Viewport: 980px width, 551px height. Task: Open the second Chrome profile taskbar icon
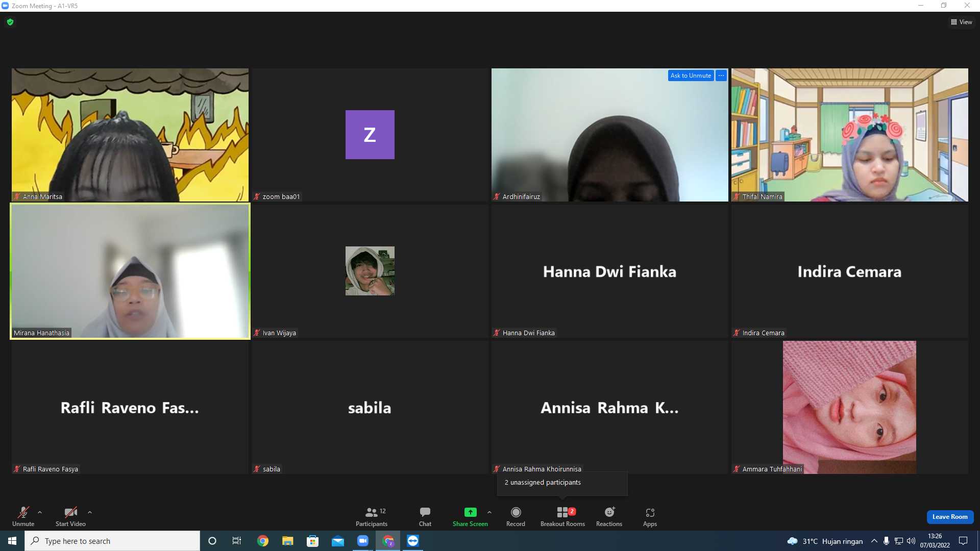point(388,541)
